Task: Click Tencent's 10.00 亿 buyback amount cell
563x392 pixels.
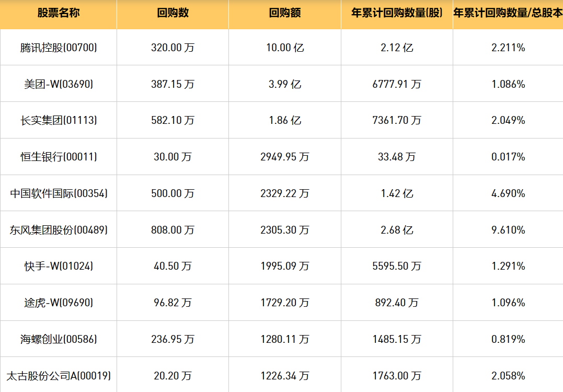Action: click(285, 48)
